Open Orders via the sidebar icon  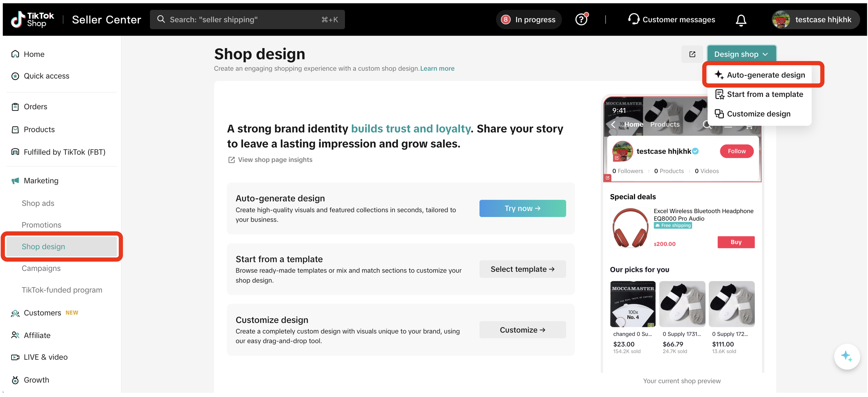15,106
